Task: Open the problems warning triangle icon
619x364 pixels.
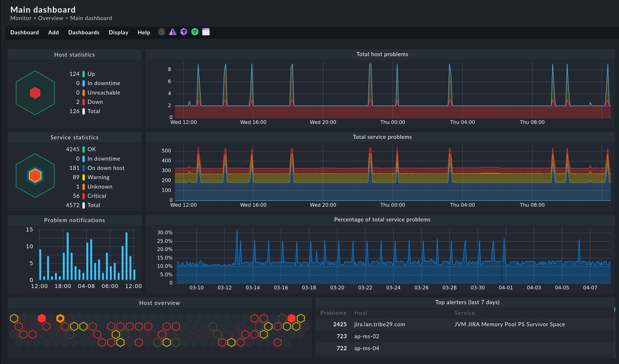Action: coord(173,32)
